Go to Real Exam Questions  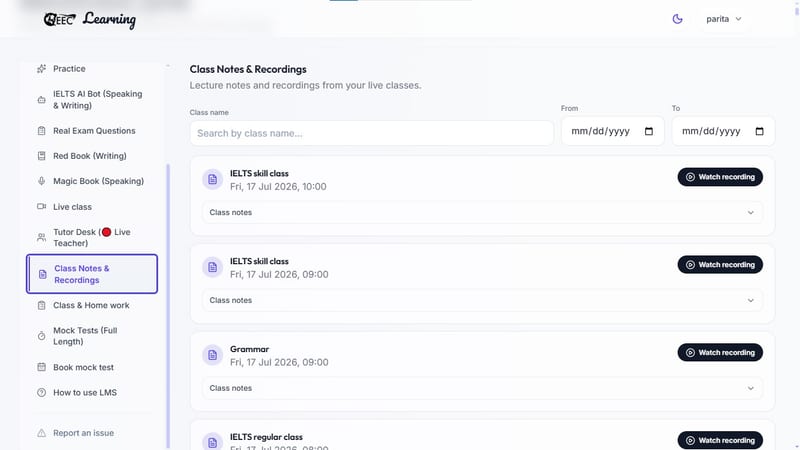(x=92, y=131)
